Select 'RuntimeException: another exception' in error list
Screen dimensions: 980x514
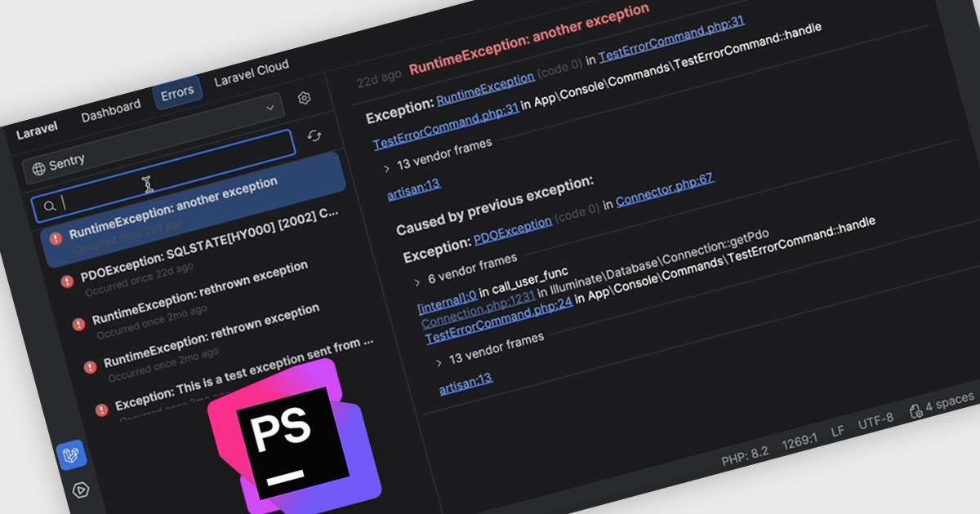(194, 210)
